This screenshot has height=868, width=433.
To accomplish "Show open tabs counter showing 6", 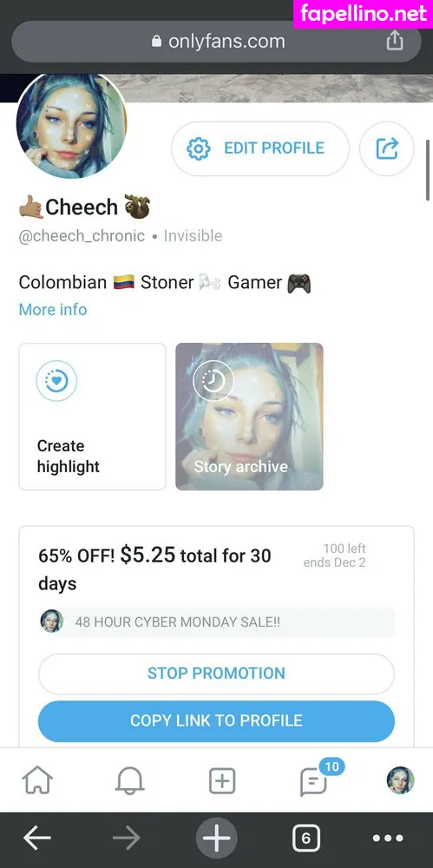I will tap(306, 839).
